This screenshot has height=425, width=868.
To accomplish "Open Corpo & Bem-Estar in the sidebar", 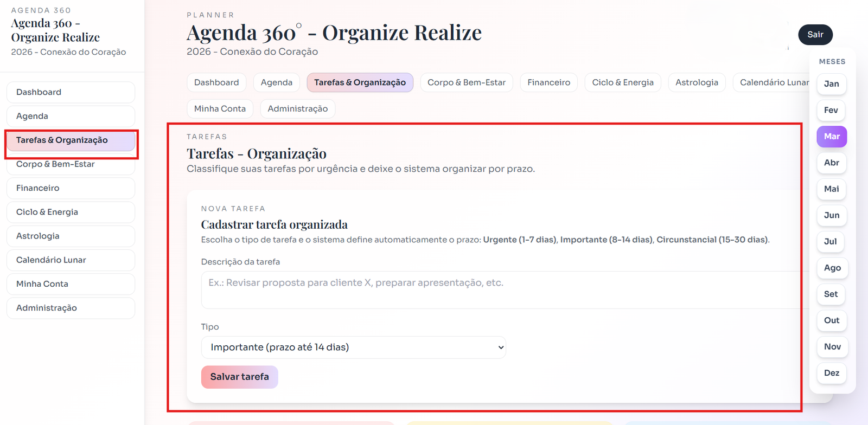I will point(71,164).
